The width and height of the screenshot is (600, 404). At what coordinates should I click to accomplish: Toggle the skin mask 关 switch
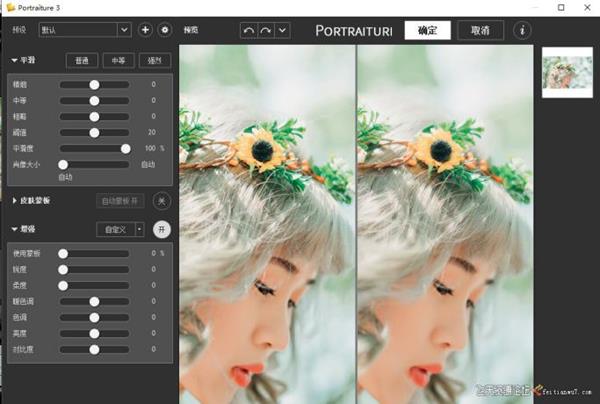[162, 201]
